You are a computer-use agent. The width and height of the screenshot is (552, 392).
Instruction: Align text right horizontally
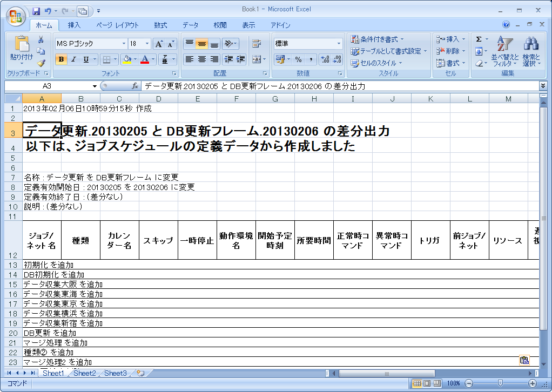(x=214, y=59)
